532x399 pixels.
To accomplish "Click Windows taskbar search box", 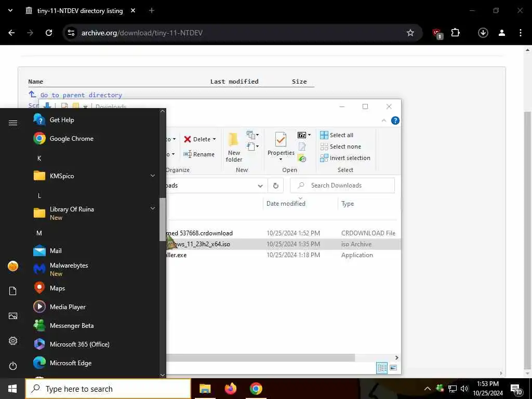I will click(108, 389).
